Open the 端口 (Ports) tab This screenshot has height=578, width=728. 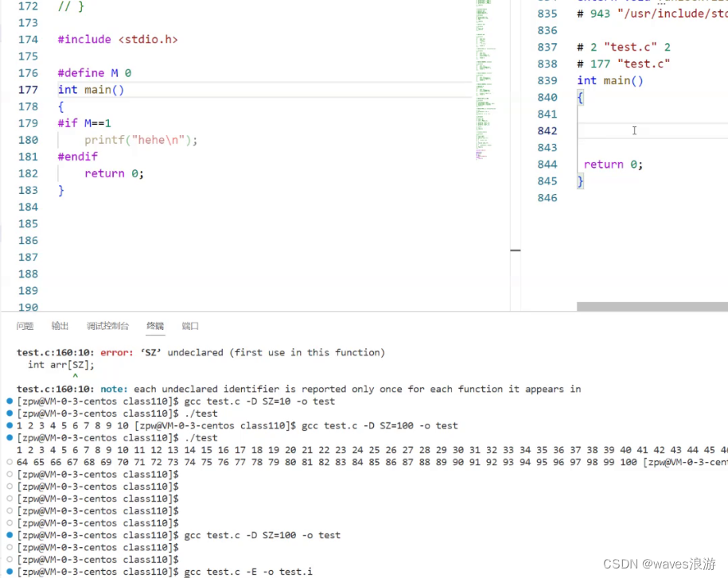(x=190, y=326)
